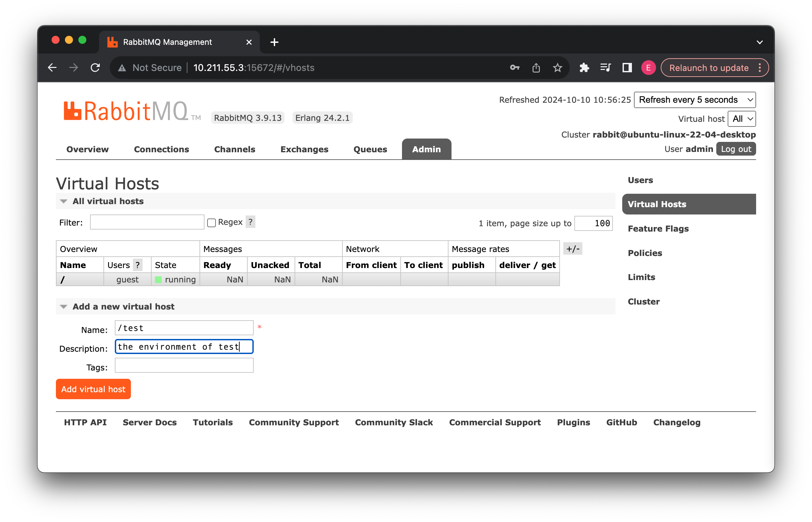Open Feature Flags in the admin sidebar
Image resolution: width=812 pixels, height=522 pixels.
coord(658,229)
